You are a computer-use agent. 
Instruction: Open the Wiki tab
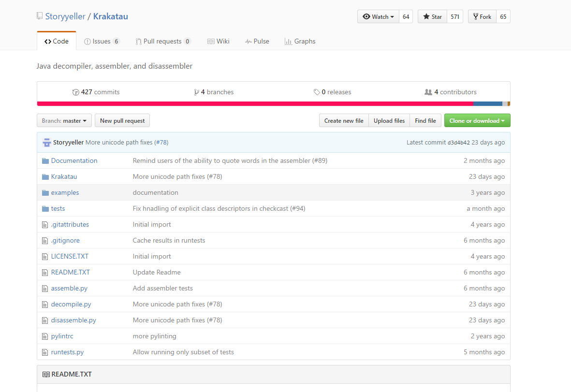point(219,41)
